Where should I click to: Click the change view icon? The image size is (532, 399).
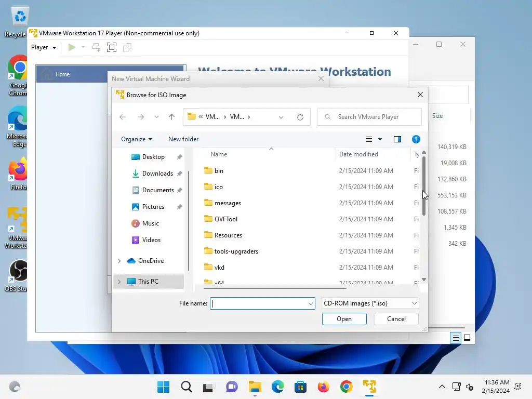coord(369,139)
